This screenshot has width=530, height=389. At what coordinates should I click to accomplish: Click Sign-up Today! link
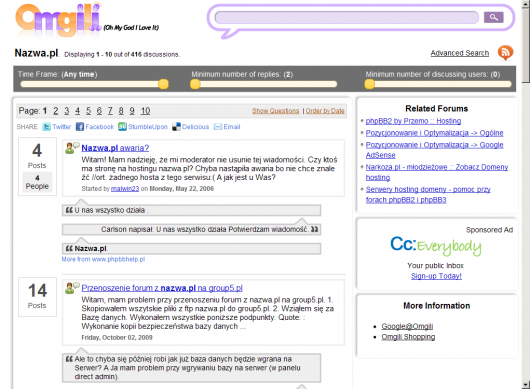click(436, 276)
